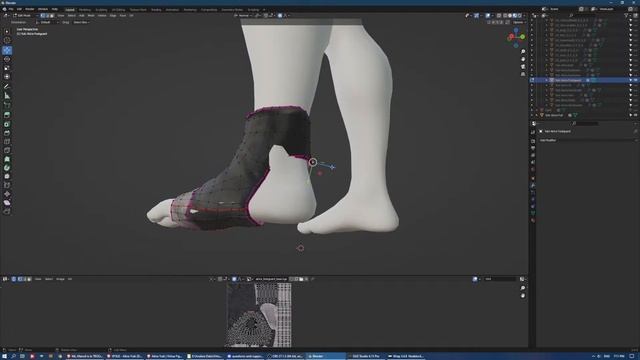Open the Window menu
The height and width of the screenshot is (360, 640).
coord(42,9)
